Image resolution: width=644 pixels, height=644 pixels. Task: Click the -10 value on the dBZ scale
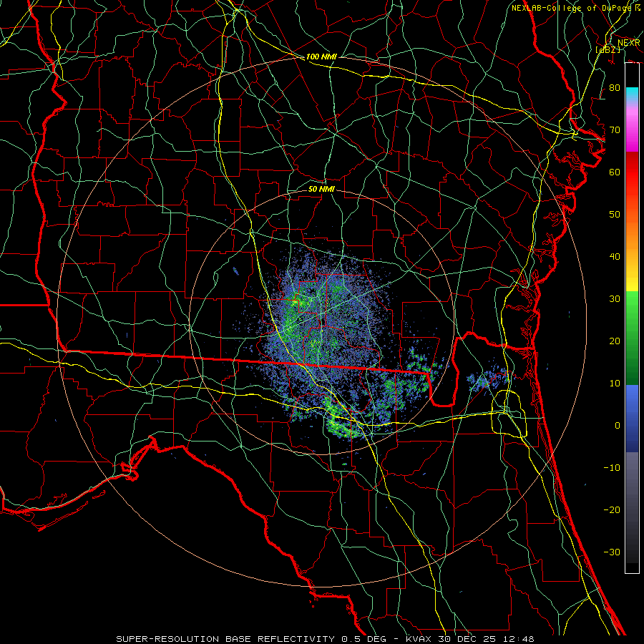coord(612,467)
